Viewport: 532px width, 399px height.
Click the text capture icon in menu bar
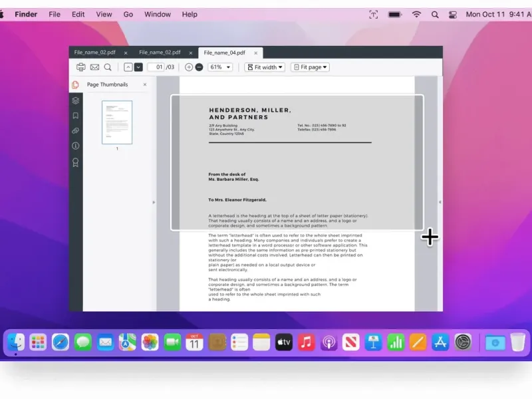pos(374,15)
